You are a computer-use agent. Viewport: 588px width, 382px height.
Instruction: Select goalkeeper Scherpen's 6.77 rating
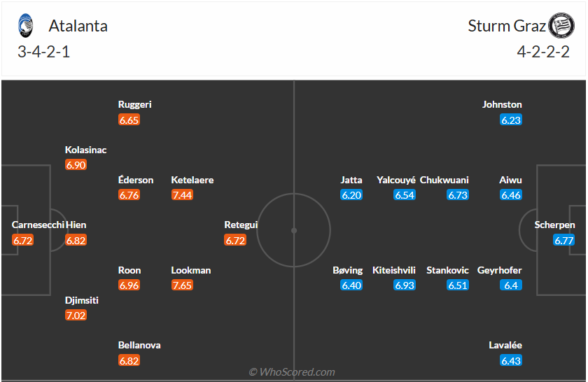[x=564, y=240]
